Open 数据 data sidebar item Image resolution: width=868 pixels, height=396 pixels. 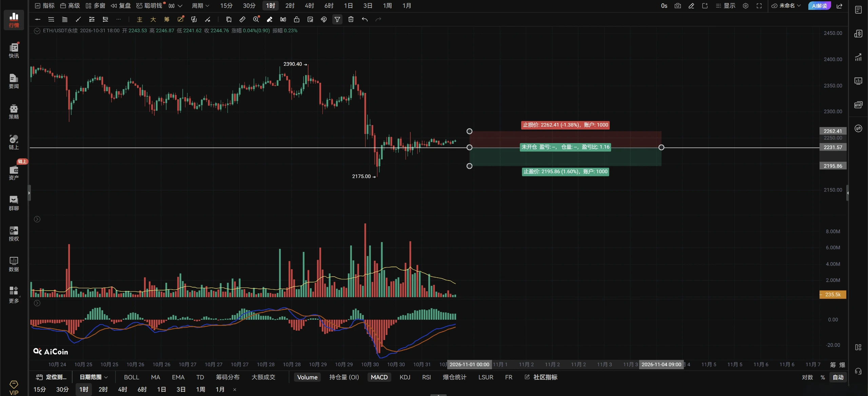pyautogui.click(x=14, y=264)
